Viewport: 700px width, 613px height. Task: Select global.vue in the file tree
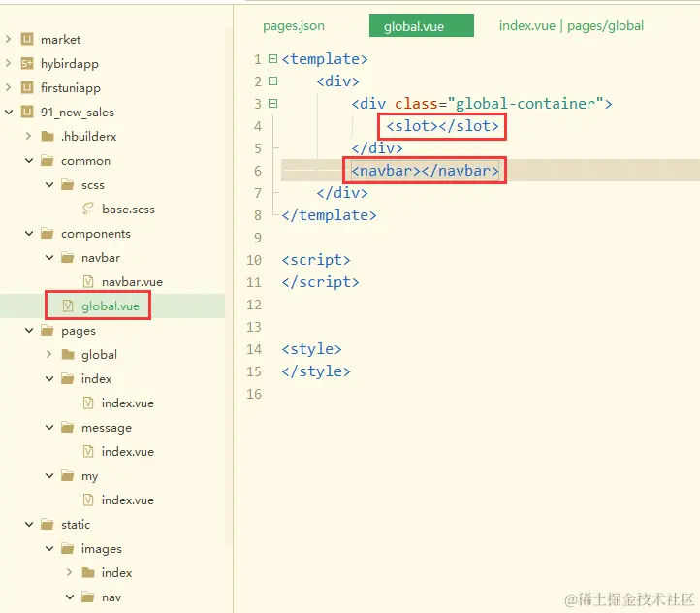(111, 306)
